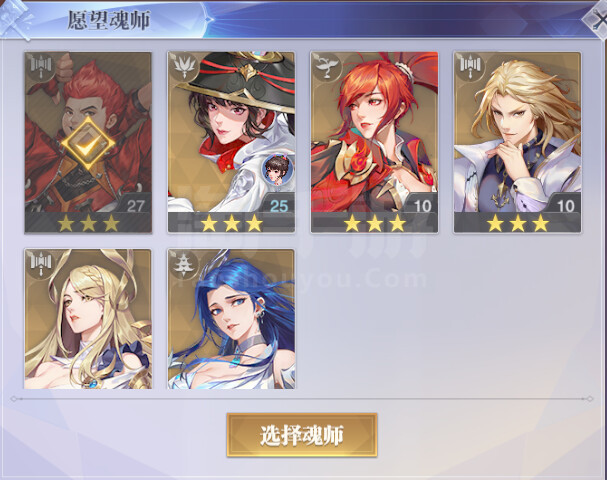Click the class icon on red-haired man card
607x480 pixels.
[41, 66]
